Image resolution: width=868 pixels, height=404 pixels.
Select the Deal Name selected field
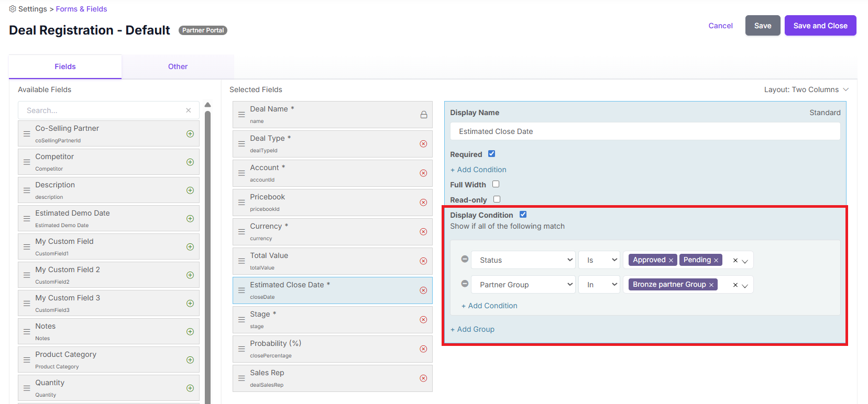tap(333, 115)
